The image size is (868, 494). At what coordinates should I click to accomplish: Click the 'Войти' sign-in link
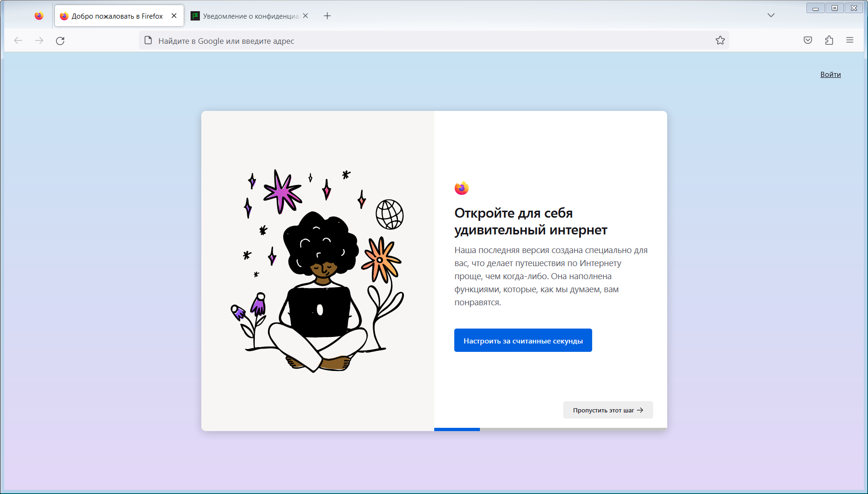(x=830, y=75)
